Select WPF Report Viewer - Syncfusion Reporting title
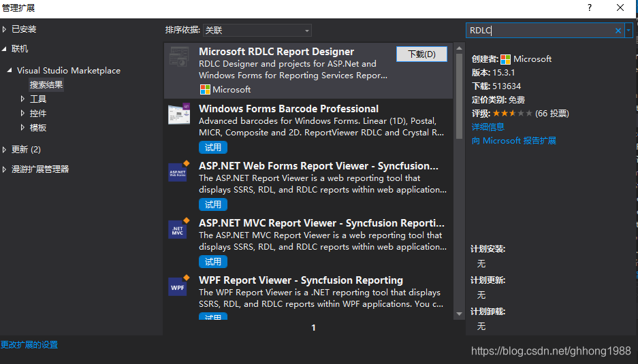The width and height of the screenshot is (638, 364). tap(301, 280)
